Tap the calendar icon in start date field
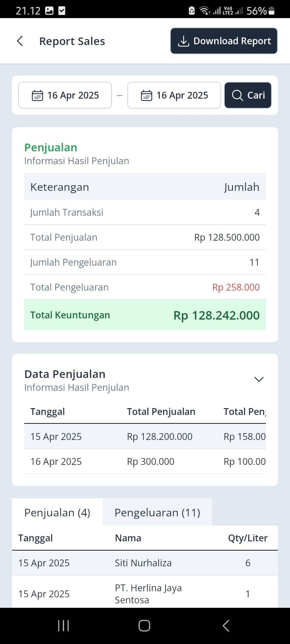Screen dimensions: 290x644 click(37, 95)
